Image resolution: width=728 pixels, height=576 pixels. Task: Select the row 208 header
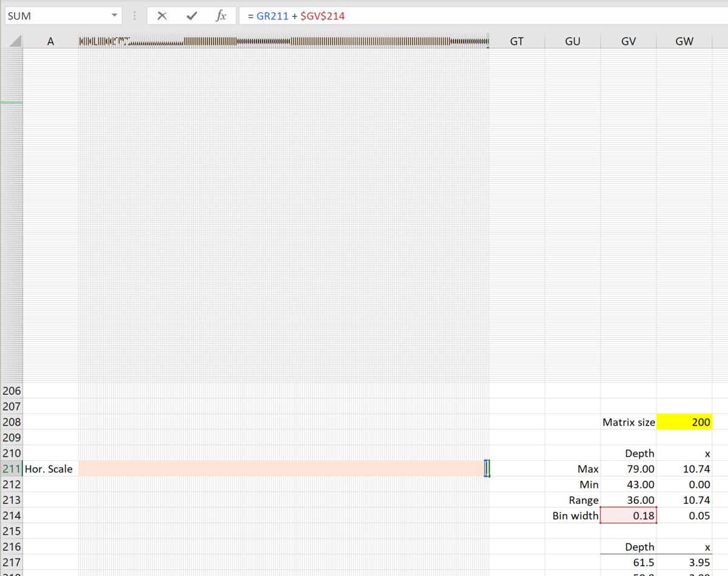12,422
